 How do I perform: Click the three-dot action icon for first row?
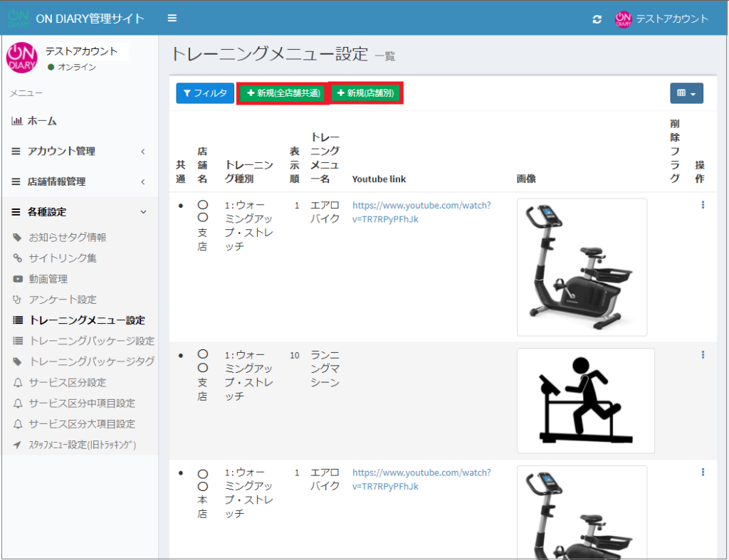coord(703,205)
